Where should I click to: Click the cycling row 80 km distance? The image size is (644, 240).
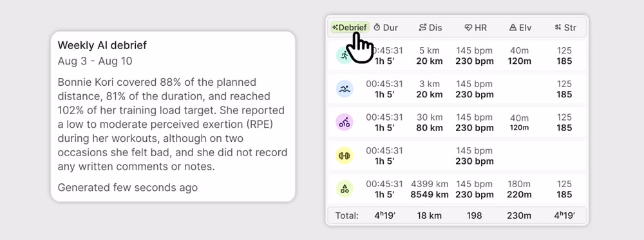pos(430,128)
